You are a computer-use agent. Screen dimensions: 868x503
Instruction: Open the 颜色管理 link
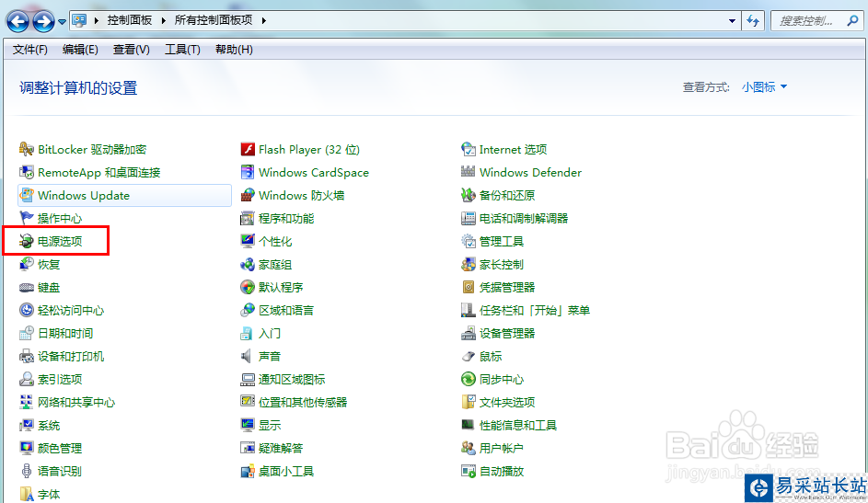coord(60,448)
